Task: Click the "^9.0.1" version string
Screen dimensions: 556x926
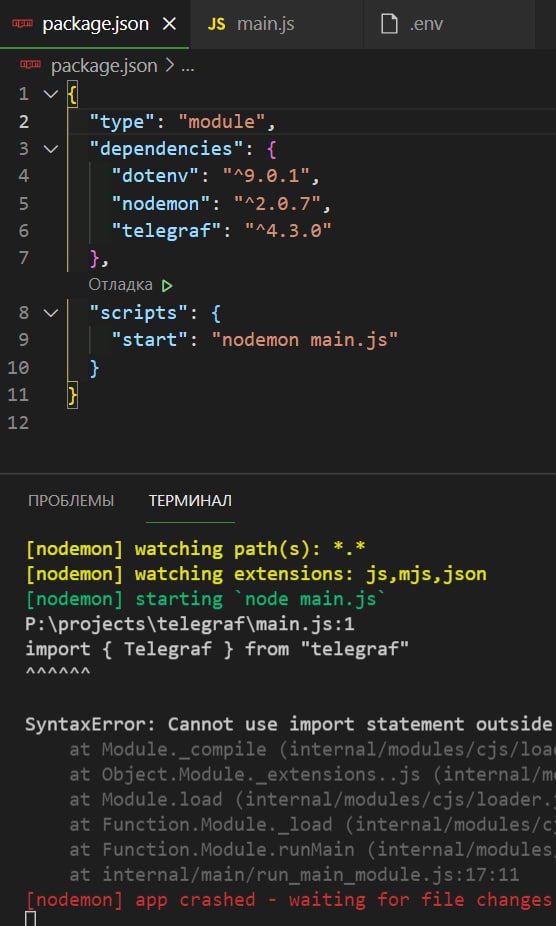Action: pyautogui.click(x=265, y=176)
